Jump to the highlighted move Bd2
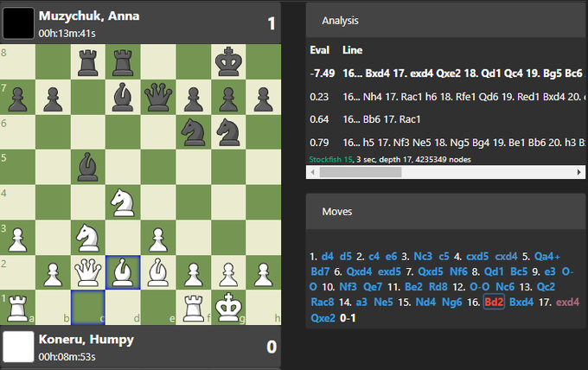Image resolution: width=588 pixels, height=370 pixels. tap(495, 302)
